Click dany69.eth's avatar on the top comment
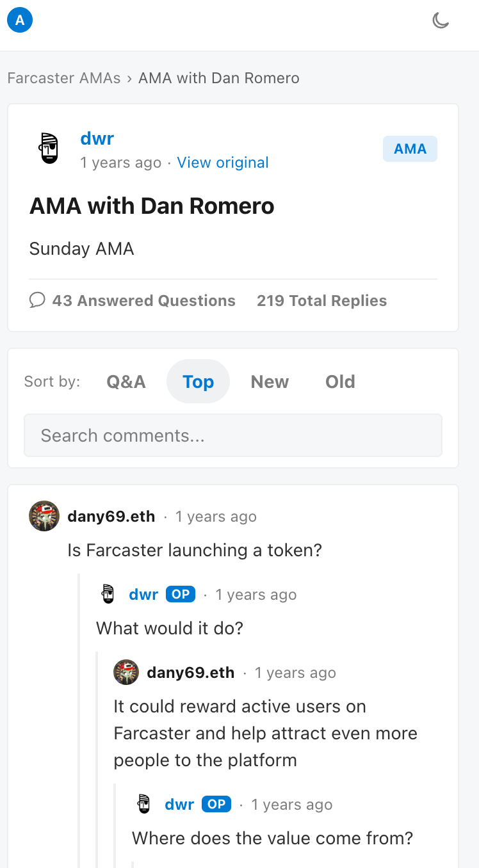The width and height of the screenshot is (479, 868). click(x=44, y=516)
